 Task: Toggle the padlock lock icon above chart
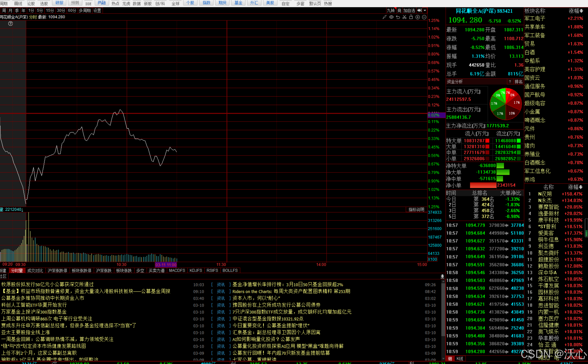pos(411,17)
